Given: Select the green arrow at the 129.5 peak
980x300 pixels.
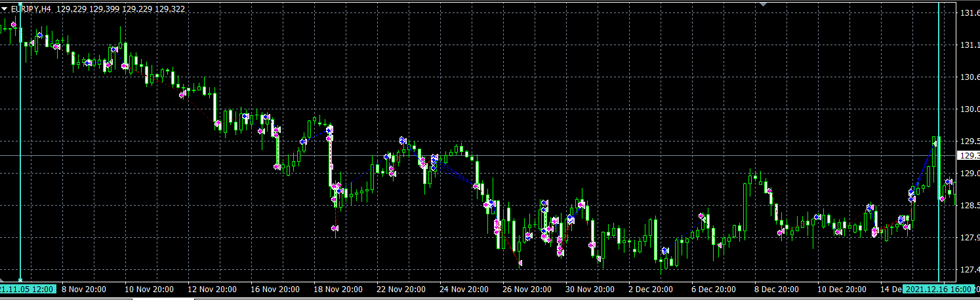Looking at the screenshot, I should click(934, 143).
